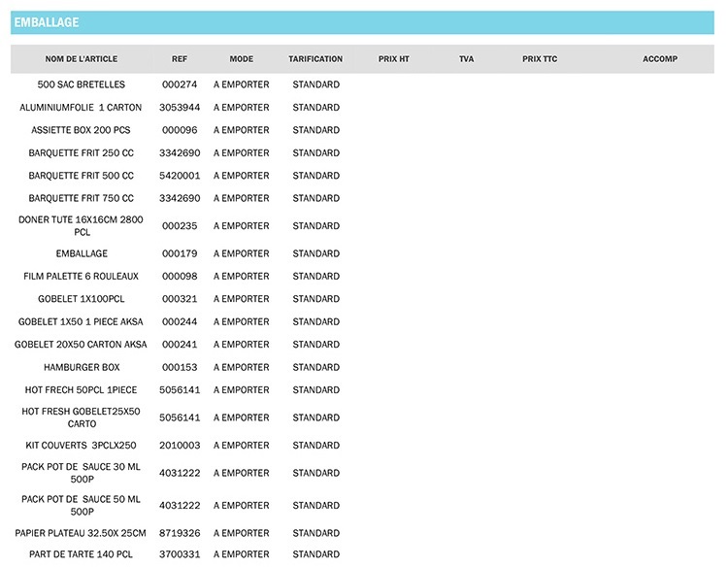
Task: Click the NOM DE L'ARTICLE column header
Action: [82, 59]
